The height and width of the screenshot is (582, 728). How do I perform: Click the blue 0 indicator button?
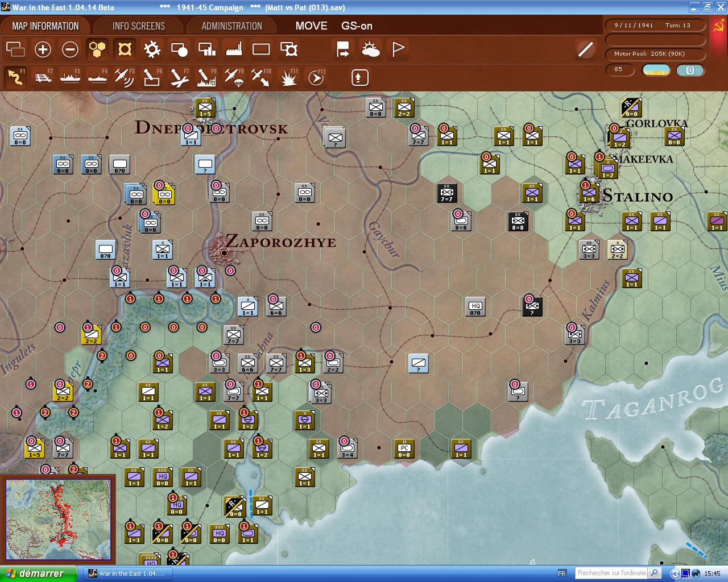(690, 70)
